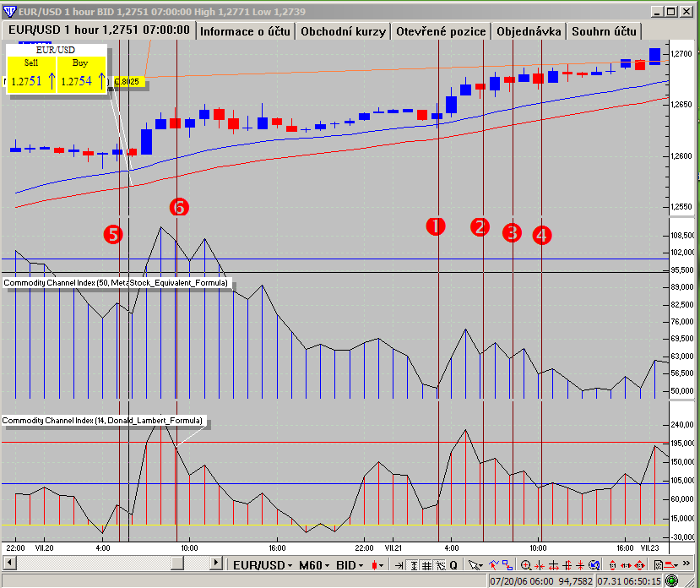Minimize the chart window
Viewport: 700px width, 588px height.
(x=657, y=12)
